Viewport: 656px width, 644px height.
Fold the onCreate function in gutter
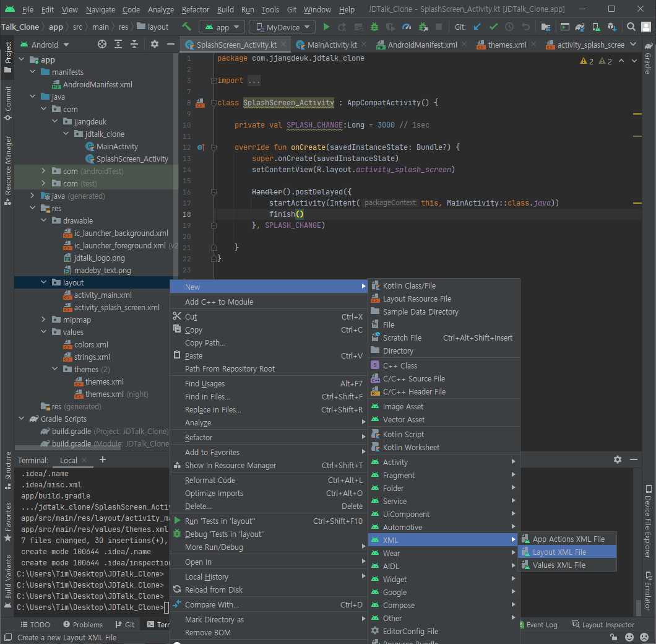214,147
